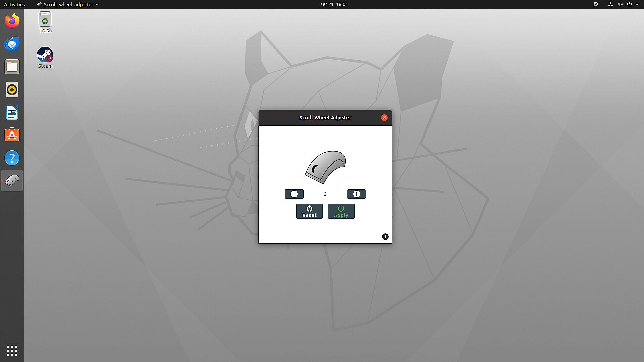
Task: Select Scroll Wheel Adjuster icon in dock
Action: pos(12,181)
